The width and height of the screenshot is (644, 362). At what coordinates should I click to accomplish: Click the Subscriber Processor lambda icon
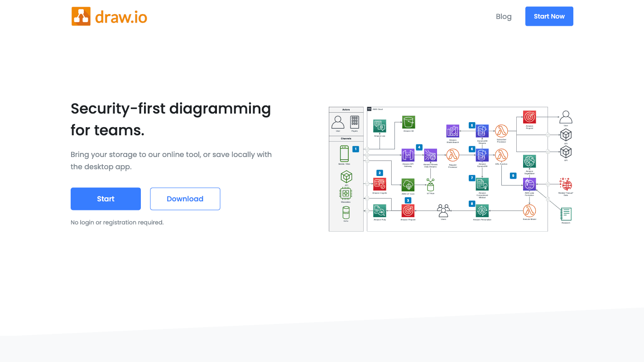tap(501, 131)
